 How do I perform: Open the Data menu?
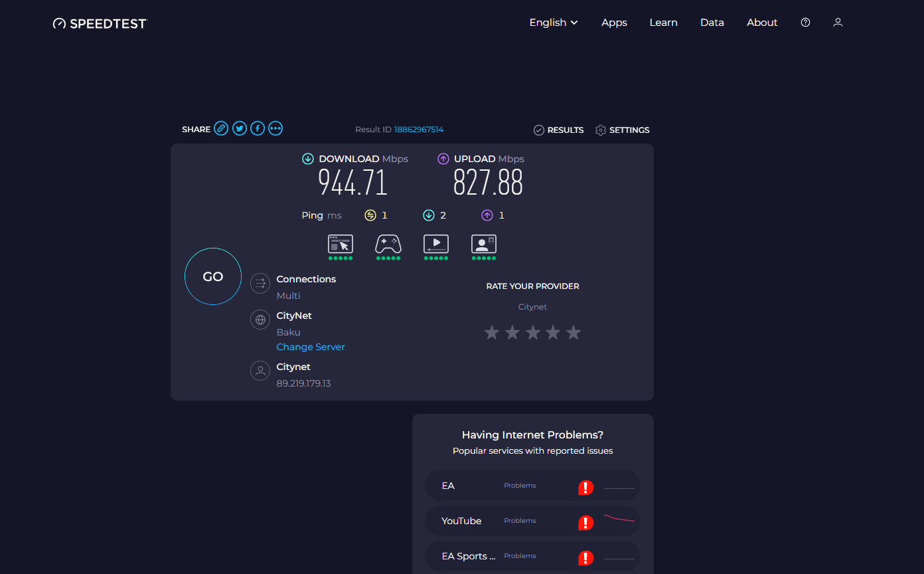pos(712,23)
